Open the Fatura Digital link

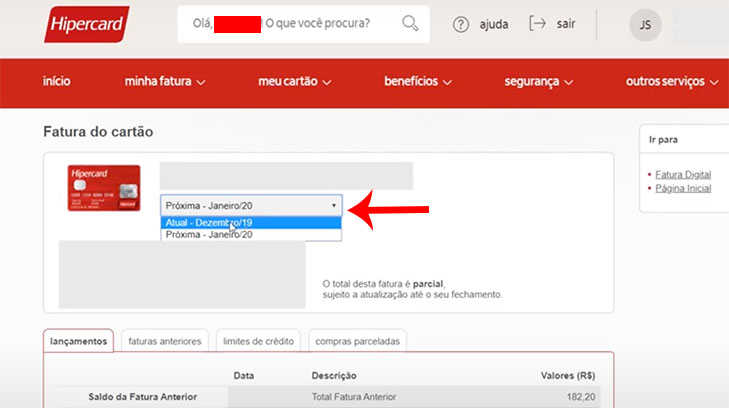point(683,175)
